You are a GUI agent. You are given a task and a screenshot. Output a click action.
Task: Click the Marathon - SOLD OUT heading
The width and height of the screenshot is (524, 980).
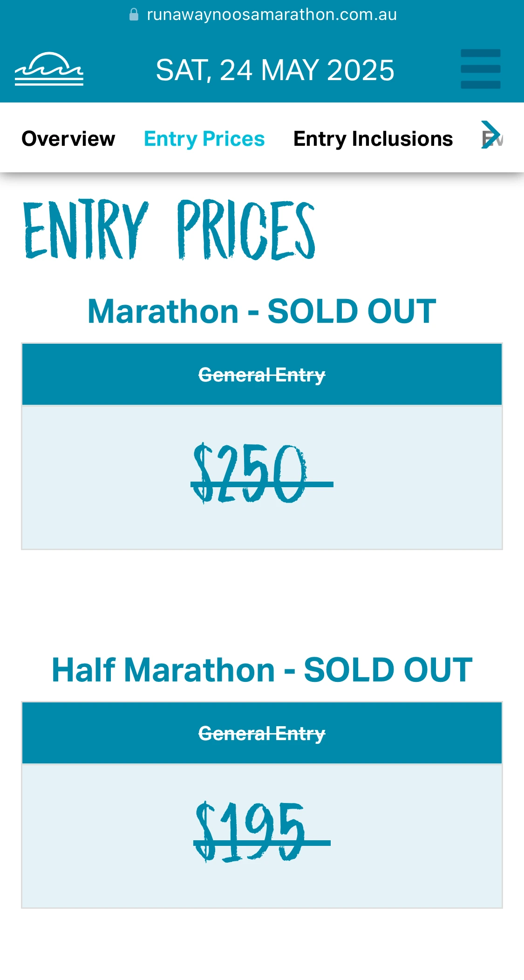pyautogui.click(x=262, y=311)
